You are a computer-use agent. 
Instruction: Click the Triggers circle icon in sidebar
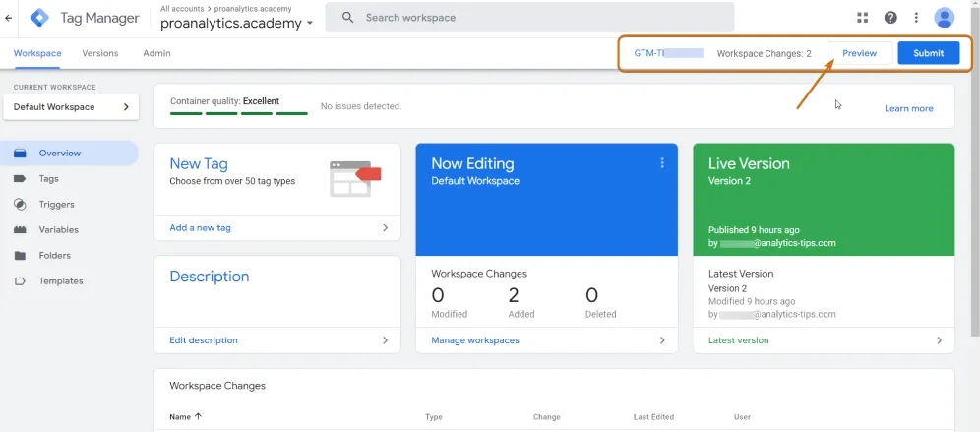[20, 205]
